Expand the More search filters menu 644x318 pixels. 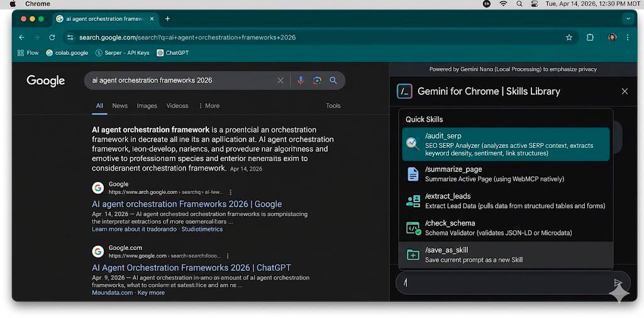pyautogui.click(x=209, y=106)
